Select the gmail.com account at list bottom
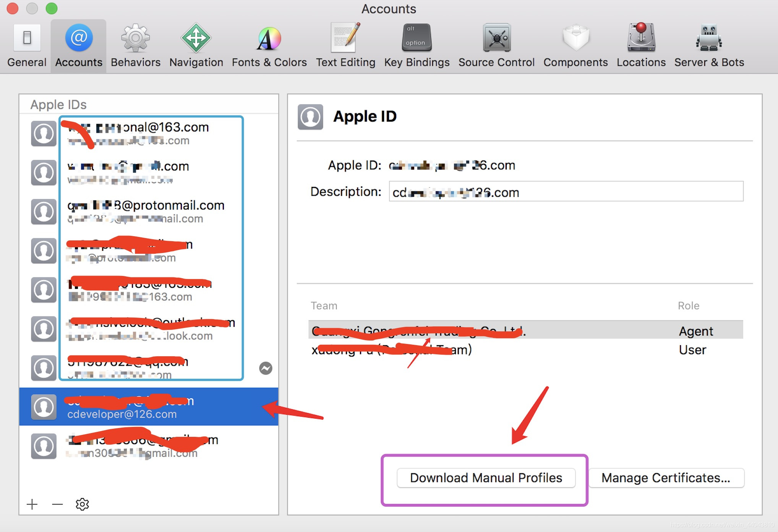This screenshot has height=532, width=778. click(149, 446)
